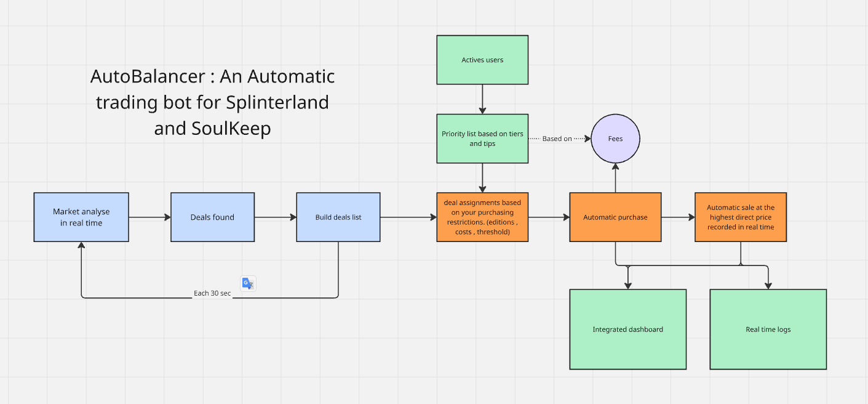Select the Automatic sale at highest price box
This screenshot has width=868, height=404.
coord(741,217)
